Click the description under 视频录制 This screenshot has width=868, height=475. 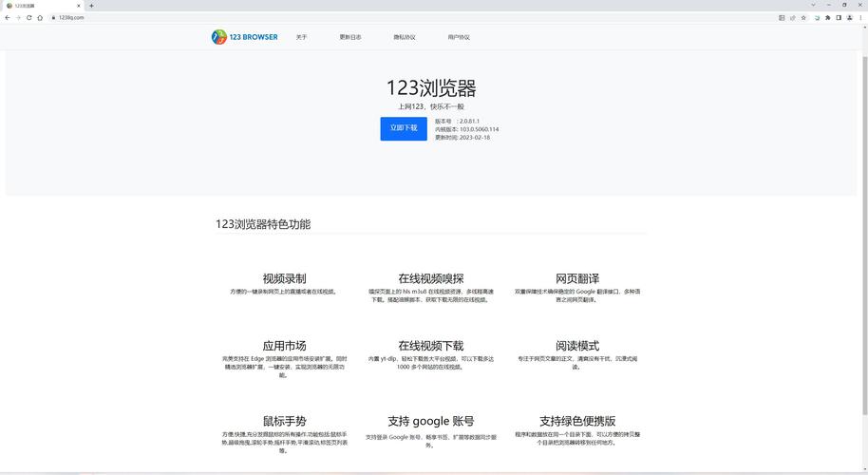(285, 292)
